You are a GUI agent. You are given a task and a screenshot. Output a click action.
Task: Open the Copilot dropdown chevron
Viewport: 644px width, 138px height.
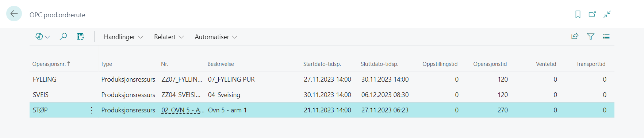pyautogui.click(x=47, y=37)
